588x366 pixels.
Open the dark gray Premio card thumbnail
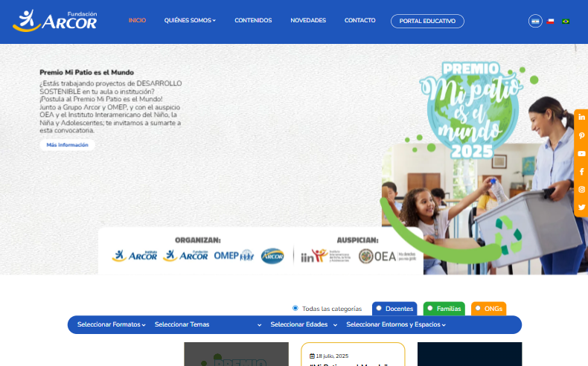click(236, 354)
